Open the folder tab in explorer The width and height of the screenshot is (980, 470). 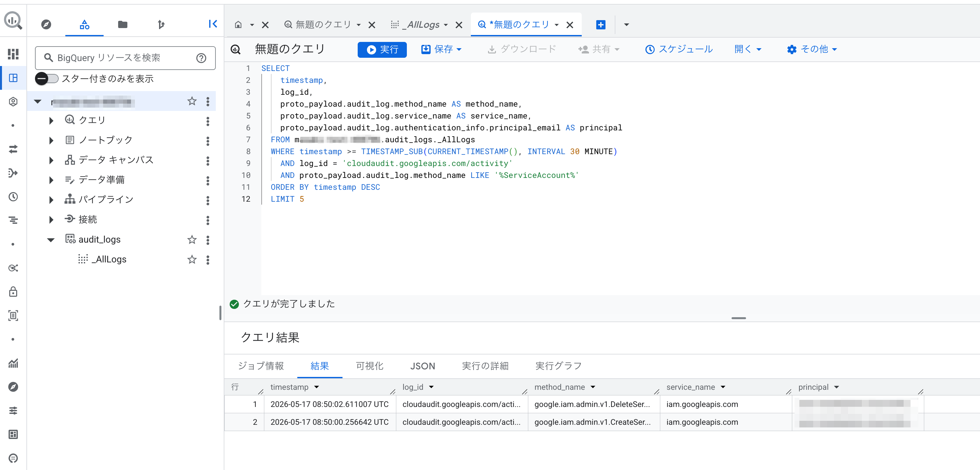pos(122,25)
